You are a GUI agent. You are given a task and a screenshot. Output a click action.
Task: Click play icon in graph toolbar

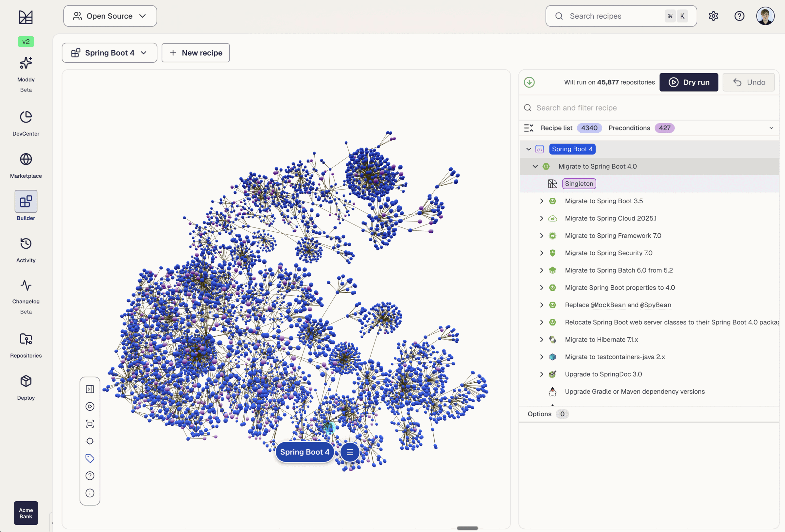[90, 407]
